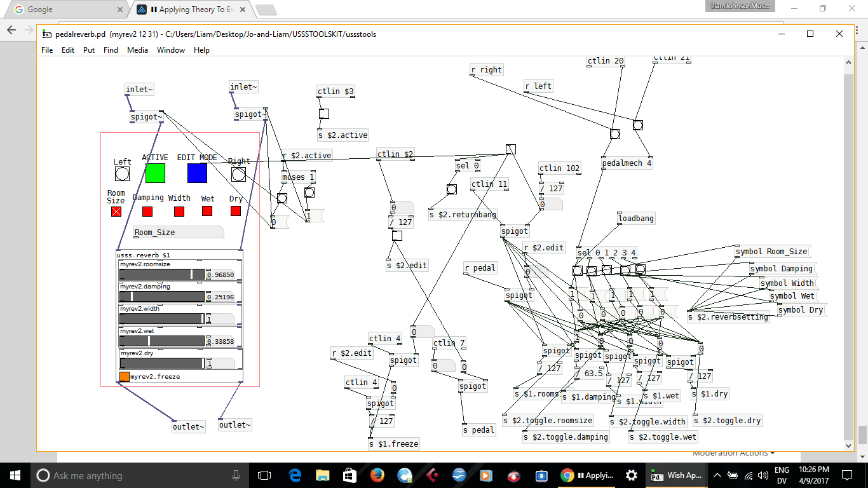
Task: Click the myrev2.wet number box
Action: [220, 341]
